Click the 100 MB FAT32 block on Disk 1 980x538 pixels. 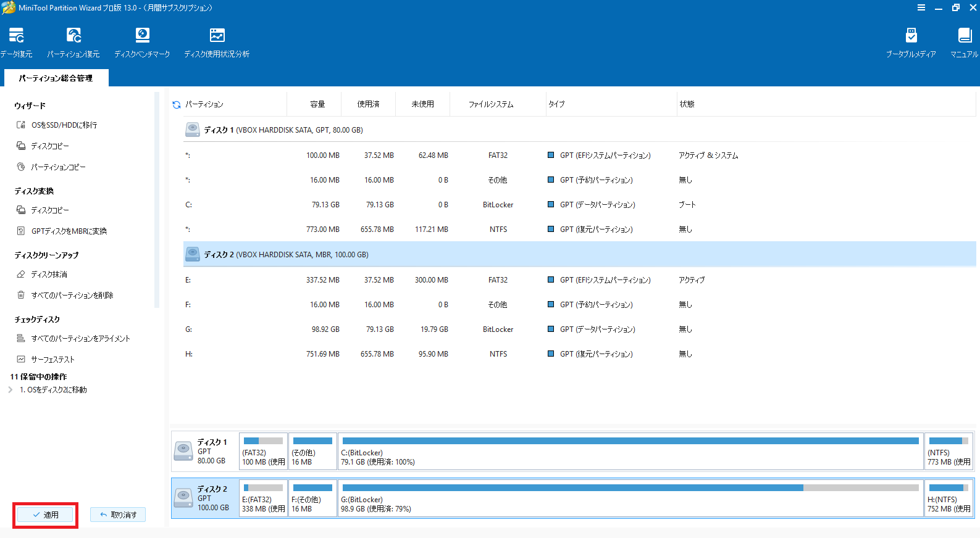click(263, 451)
